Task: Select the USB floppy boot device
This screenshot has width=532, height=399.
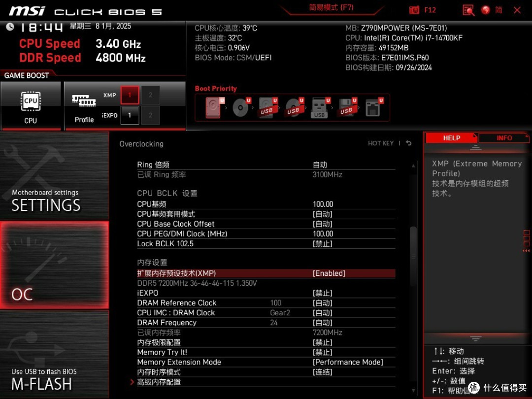Action: [x=347, y=107]
